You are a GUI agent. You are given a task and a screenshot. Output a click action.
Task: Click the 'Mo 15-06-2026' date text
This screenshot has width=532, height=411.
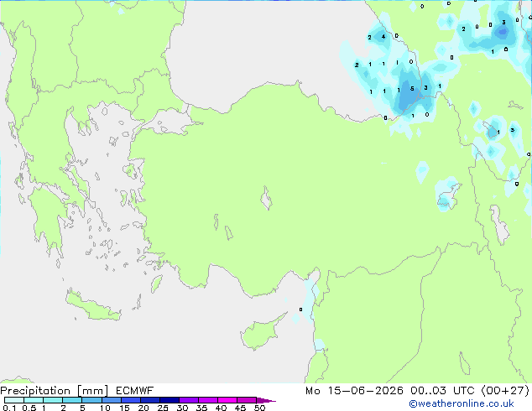tap(354, 391)
